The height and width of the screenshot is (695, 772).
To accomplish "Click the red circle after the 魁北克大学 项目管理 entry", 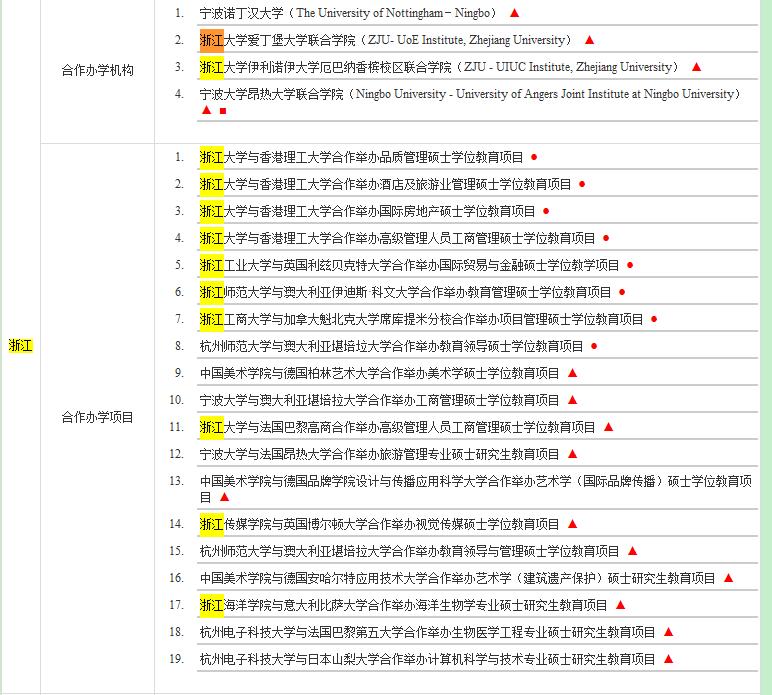I will [x=654, y=319].
